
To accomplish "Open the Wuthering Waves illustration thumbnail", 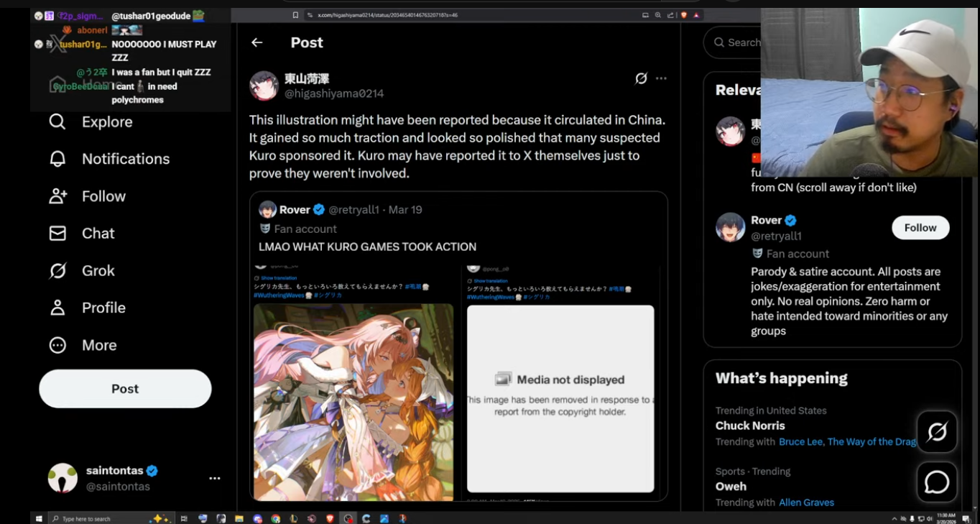I will tap(353, 402).
